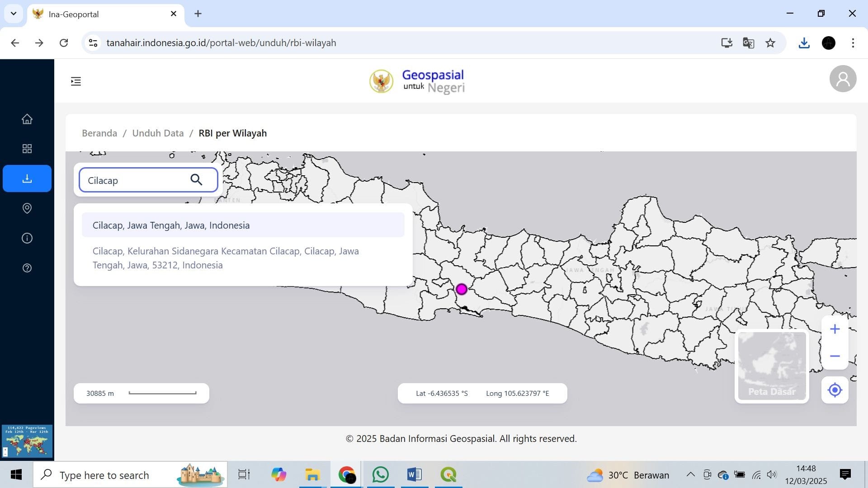Screen dimensions: 868x488
Task: View site information icon in address bar
Action: pos(93,43)
